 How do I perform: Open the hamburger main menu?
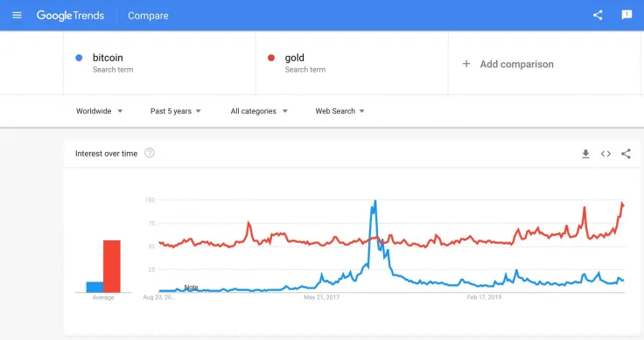[17, 16]
